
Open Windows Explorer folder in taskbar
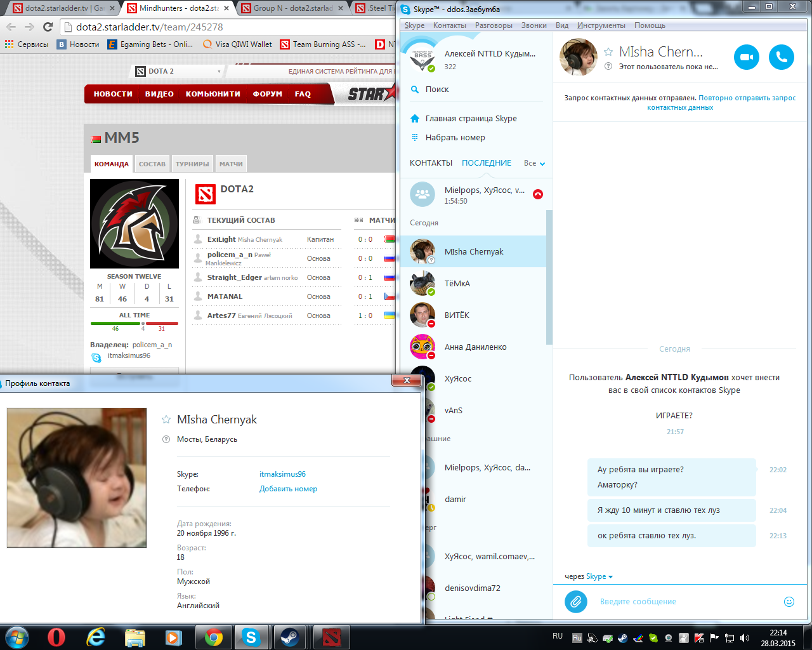pos(135,637)
